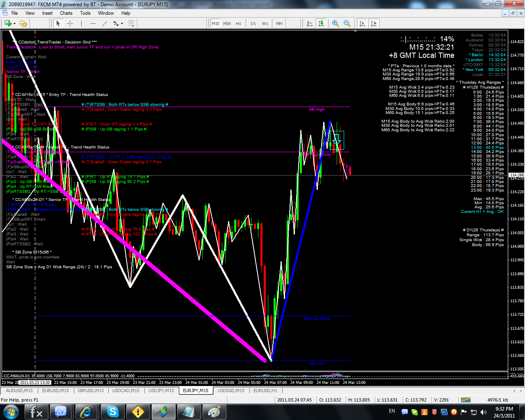Pick the Vertical Line drawing tool
This screenshot has height=420, width=525.
pos(81,23)
